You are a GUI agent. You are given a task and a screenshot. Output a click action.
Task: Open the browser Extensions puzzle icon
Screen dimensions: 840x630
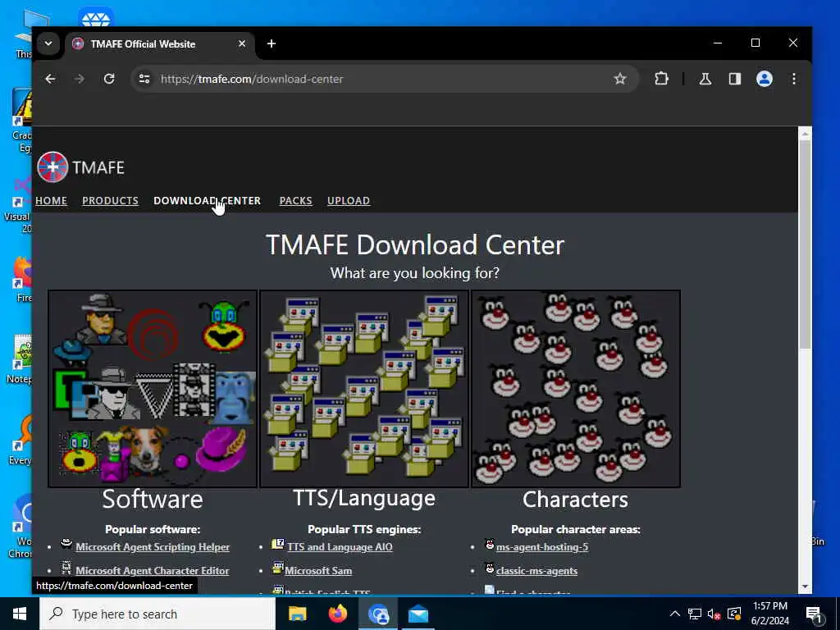click(x=662, y=79)
